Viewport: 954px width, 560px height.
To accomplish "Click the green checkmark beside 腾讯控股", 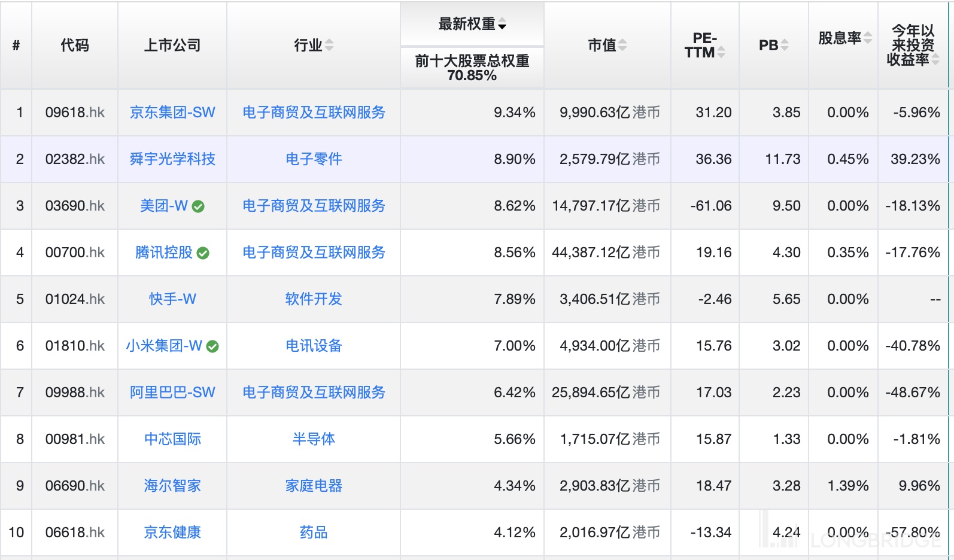I will pyautogui.click(x=203, y=253).
